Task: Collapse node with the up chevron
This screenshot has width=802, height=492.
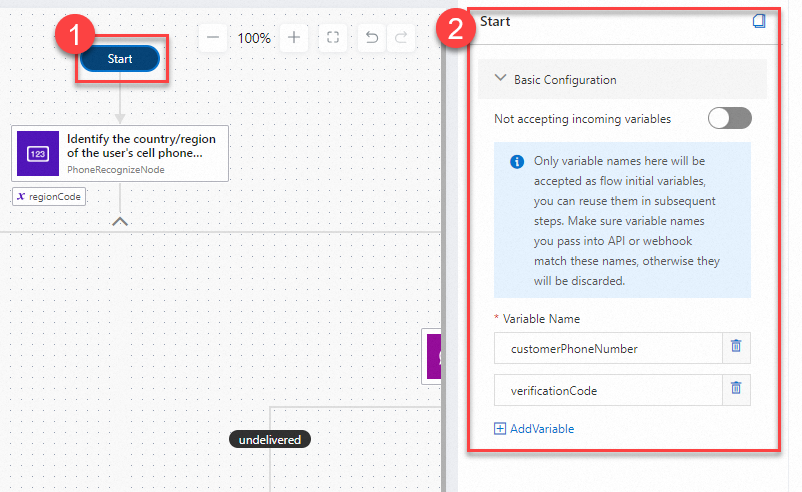Action: tap(120, 221)
